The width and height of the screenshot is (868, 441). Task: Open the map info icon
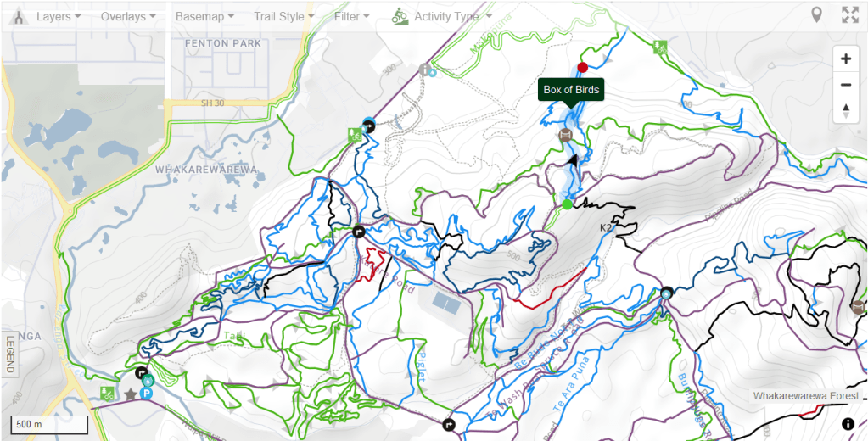pyautogui.click(x=848, y=424)
